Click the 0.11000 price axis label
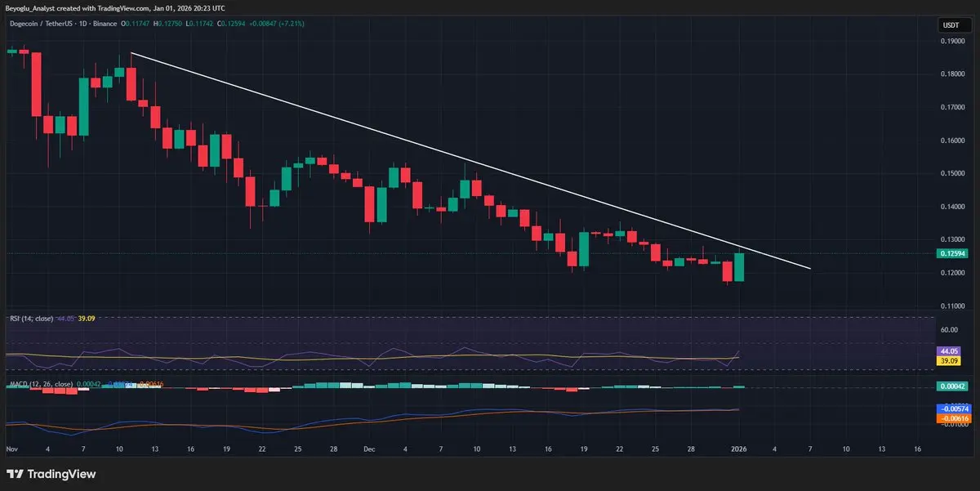980x491 pixels. 954,306
